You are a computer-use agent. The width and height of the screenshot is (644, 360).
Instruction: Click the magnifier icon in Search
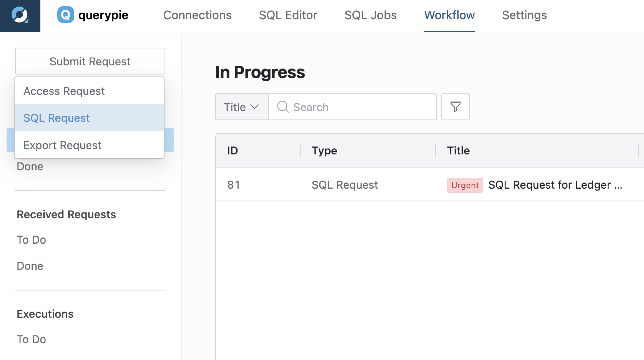point(283,107)
